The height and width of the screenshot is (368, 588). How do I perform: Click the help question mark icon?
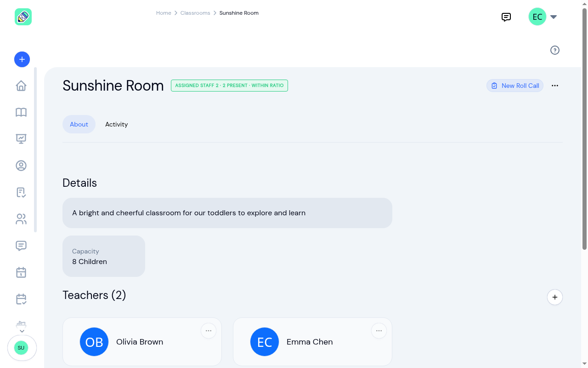tap(555, 50)
